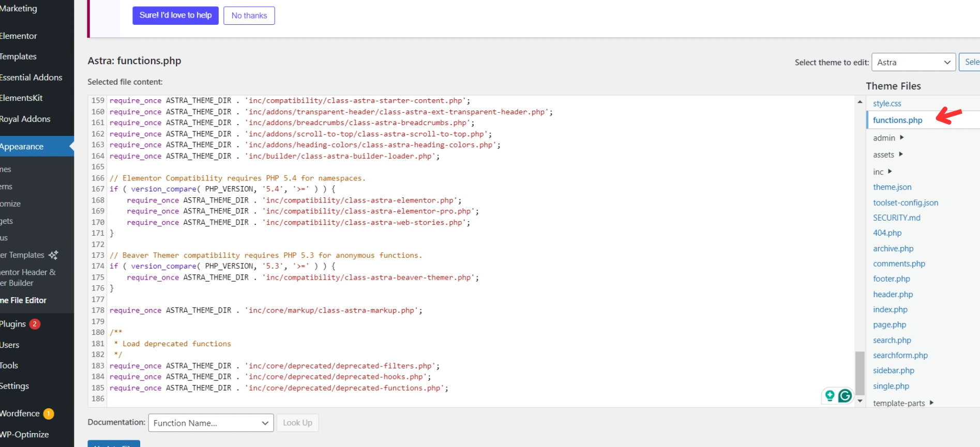Click the admin folder label
This screenshot has height=447, width=980.
tap(884, 138)
